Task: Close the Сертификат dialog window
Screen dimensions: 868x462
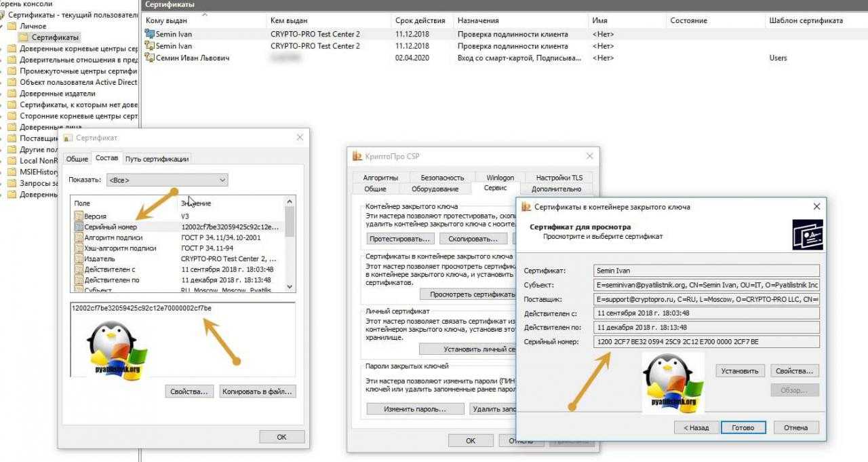Action: (x=300, y=138)
